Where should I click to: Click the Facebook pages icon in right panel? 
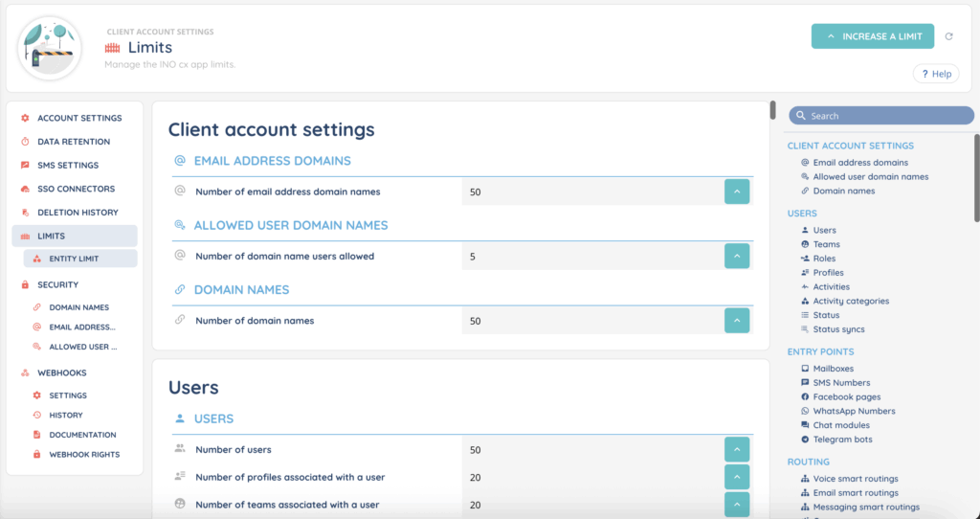[x=805, y=396]
